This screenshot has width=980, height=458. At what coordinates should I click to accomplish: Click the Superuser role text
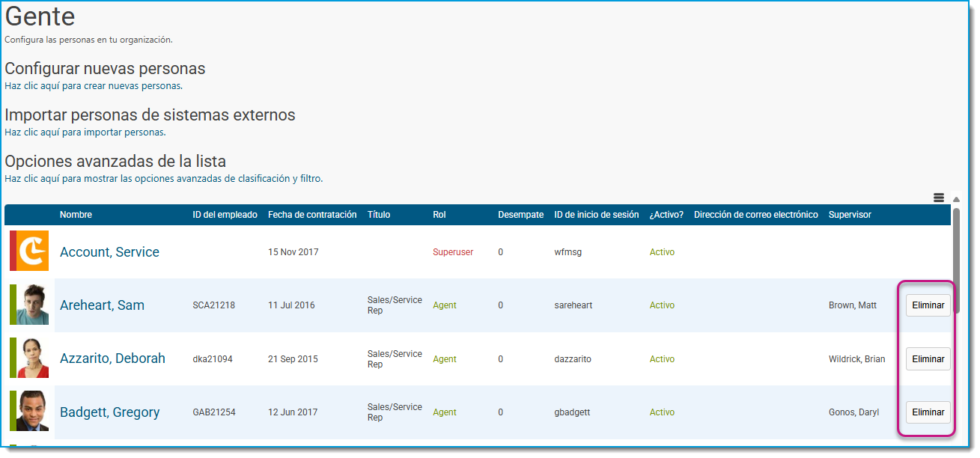tap(453, 252)
